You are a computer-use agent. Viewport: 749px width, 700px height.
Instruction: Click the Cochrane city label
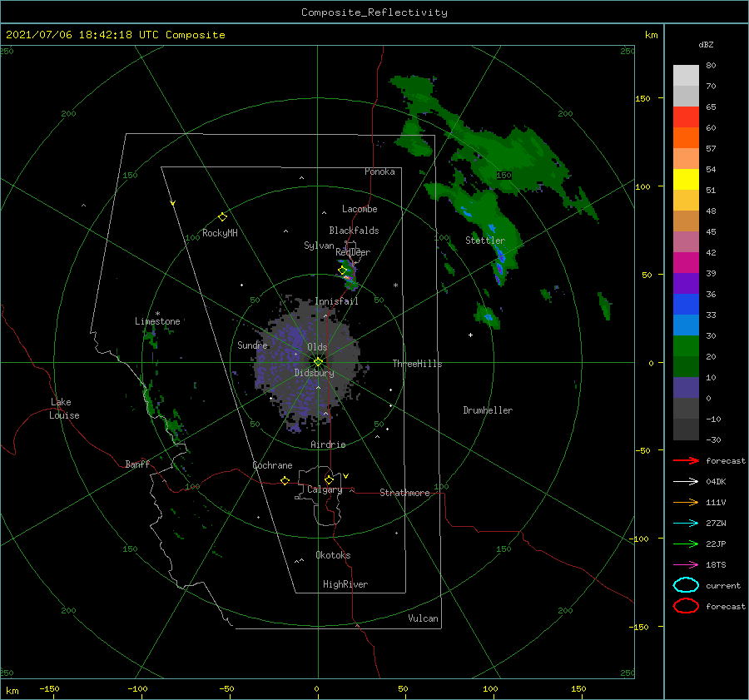[272, 465]
